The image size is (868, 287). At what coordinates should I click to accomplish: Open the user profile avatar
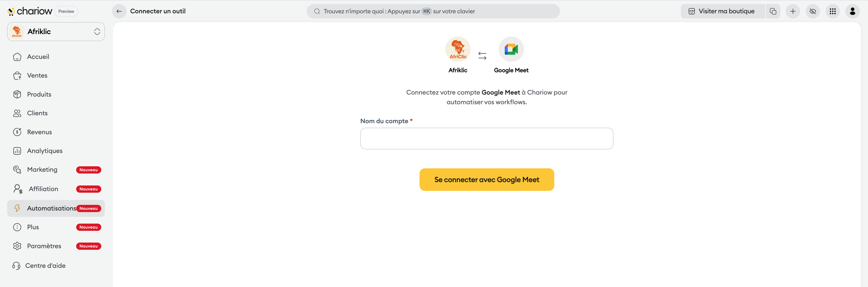click(852, 11)
